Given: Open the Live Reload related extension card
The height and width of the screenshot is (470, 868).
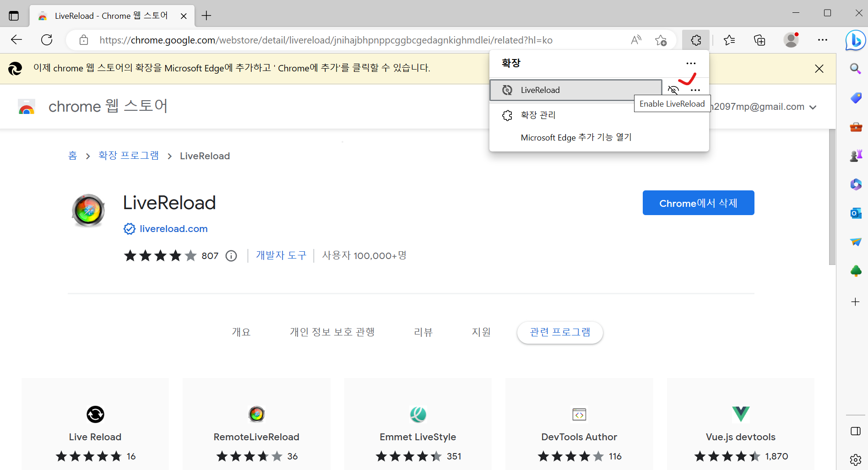Looking at the screenshot, I should 95,424.
